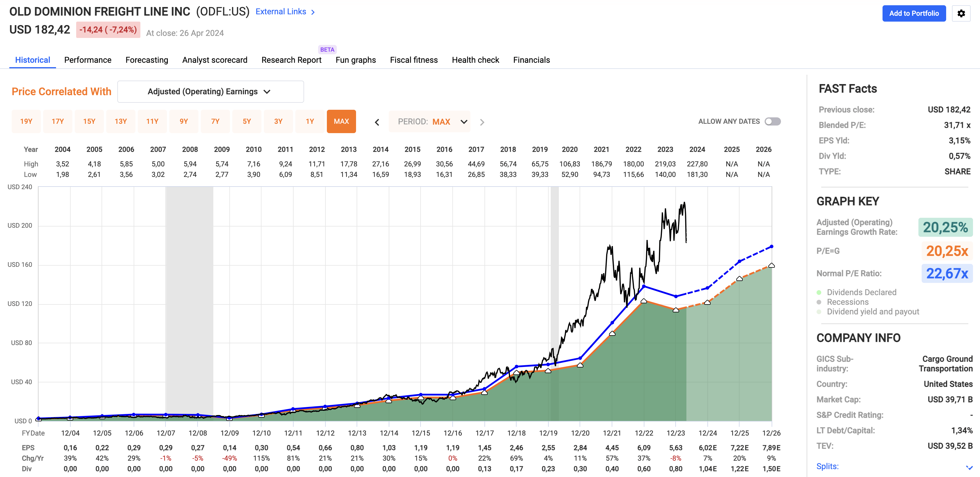This screenshot has height=477, width=980.
Task: Click the 12/09 Chg/Yr value -49%
Action: pyautogui.click(x=229, y=458)
